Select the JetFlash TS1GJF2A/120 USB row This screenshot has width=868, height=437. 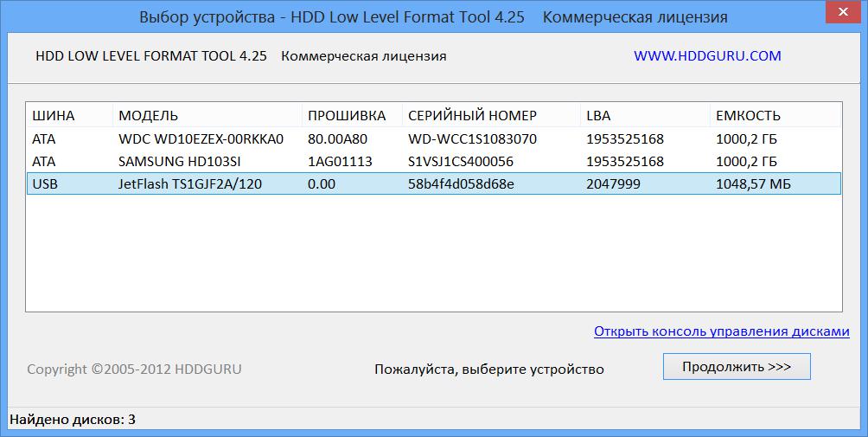coord(434,183)
